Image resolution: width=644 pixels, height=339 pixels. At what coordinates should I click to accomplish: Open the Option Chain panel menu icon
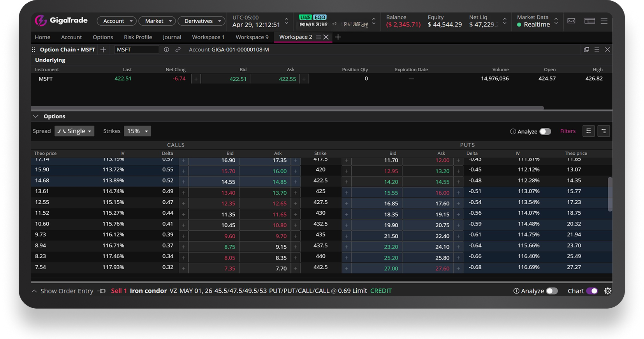596,49
